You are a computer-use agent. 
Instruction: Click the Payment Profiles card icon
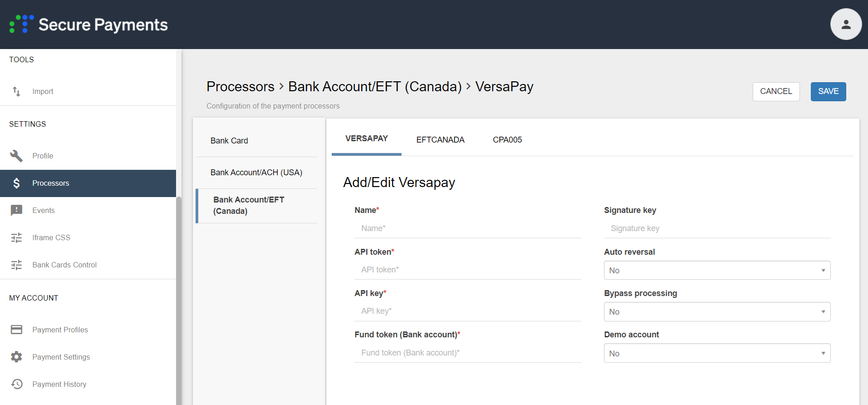point(16,330)
